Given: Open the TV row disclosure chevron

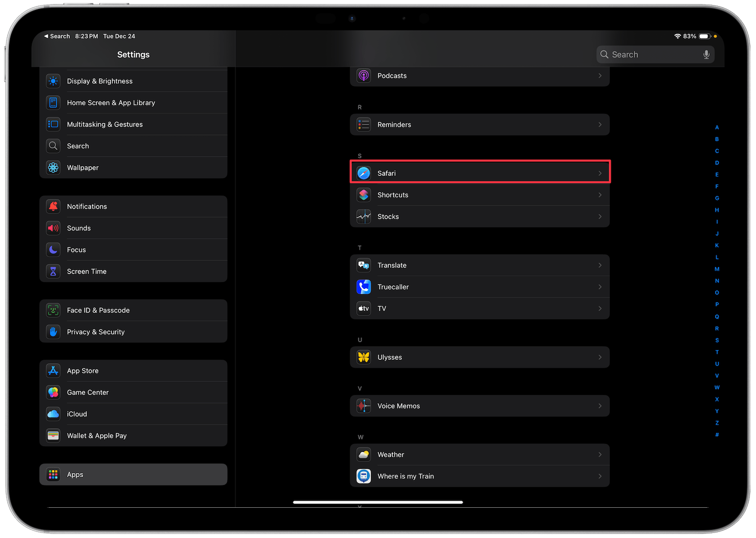Looking at the screenshot, I should (600, 308).
